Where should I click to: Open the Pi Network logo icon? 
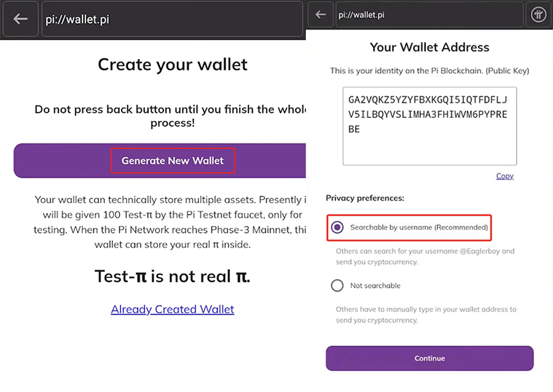(x=538, y=15)
